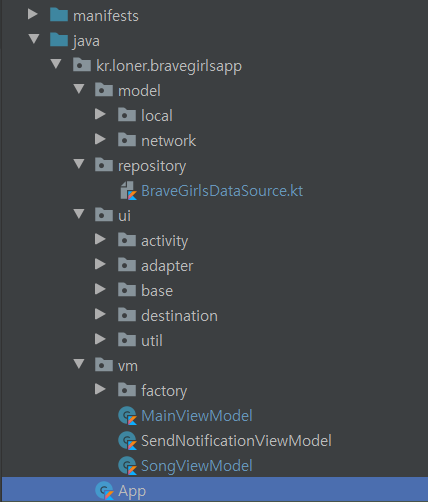Select the base package label

pos(157,291)
